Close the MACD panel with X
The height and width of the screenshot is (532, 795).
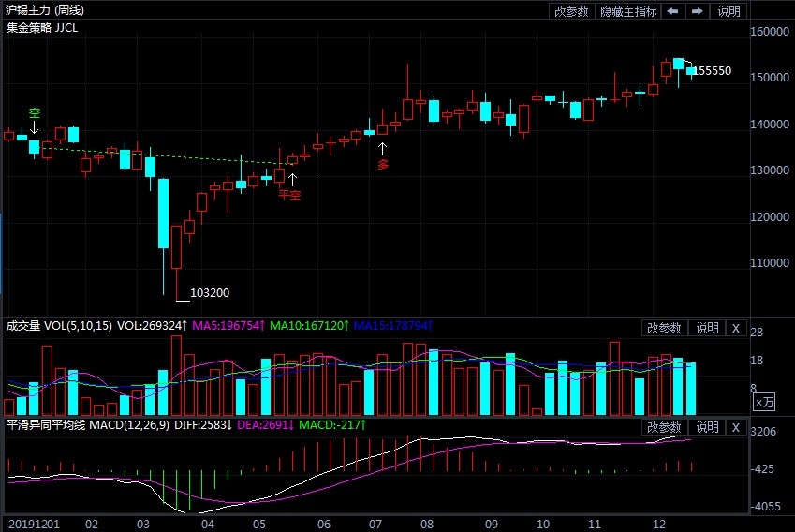coord(736,427)
